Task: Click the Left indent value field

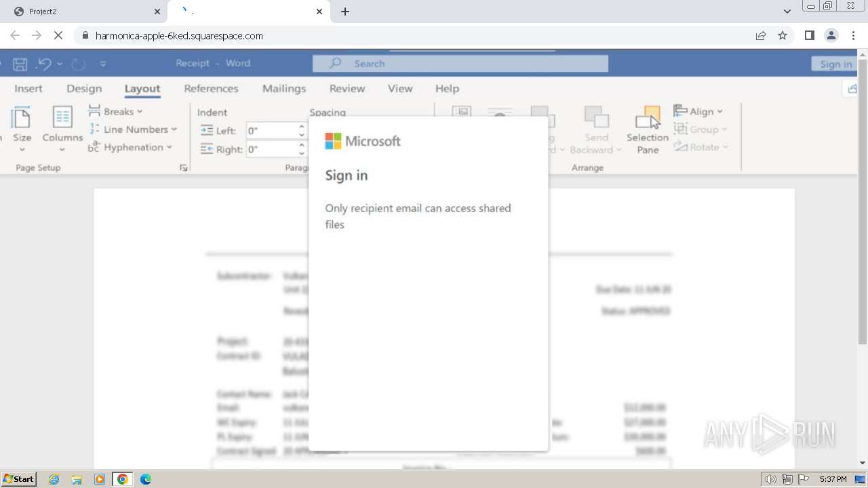Action: (x=271, y=131)
